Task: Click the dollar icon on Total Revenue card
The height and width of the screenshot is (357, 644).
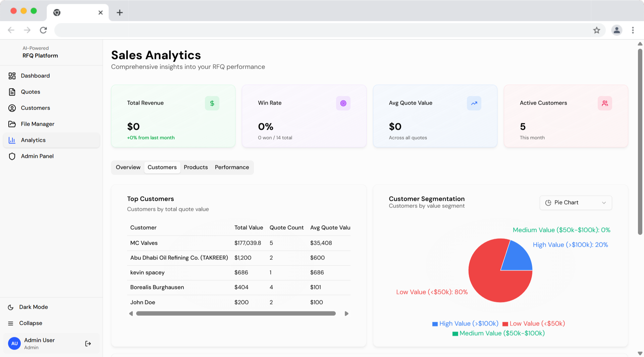Action: [x=212, y=103]
